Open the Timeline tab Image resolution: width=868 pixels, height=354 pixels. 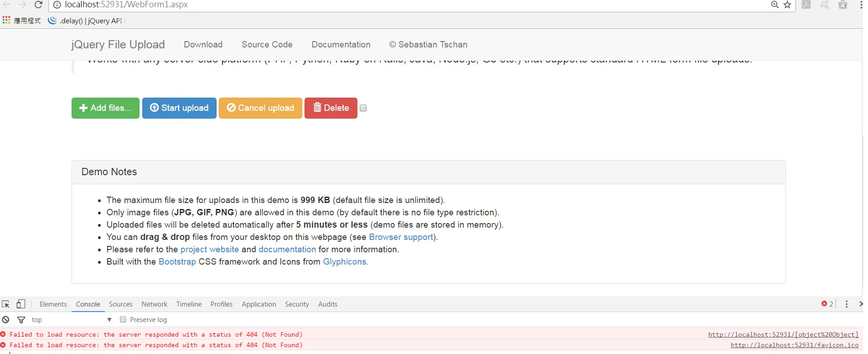[189, 304]
